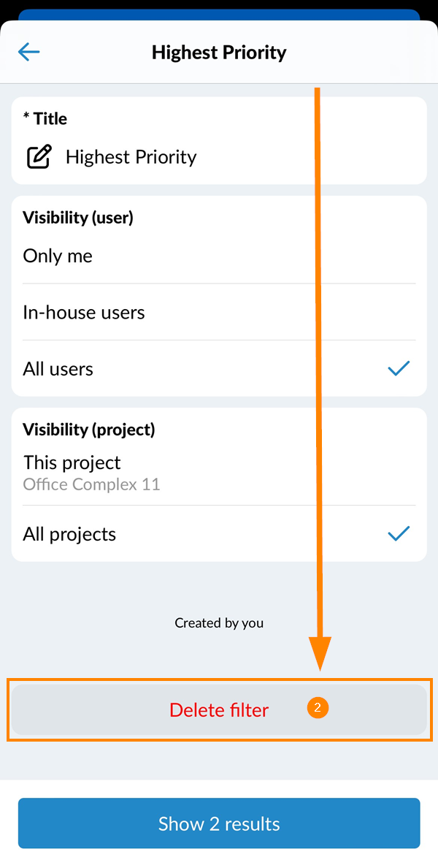Click the Office Complex 11 subtitle
The image size is (438, 868).
pos(91,485)
